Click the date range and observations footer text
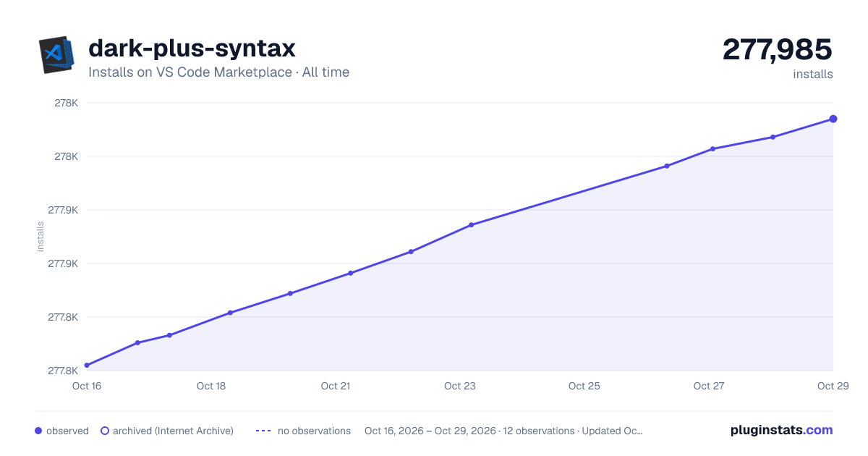Image resolution: width=868 pixels, height=456 pixels. [503, 431]
